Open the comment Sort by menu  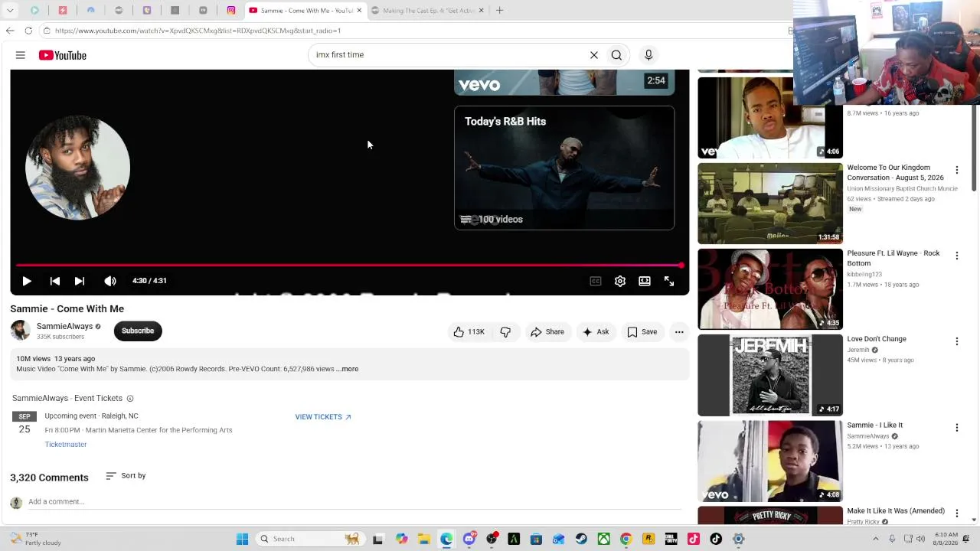point(126,476)
